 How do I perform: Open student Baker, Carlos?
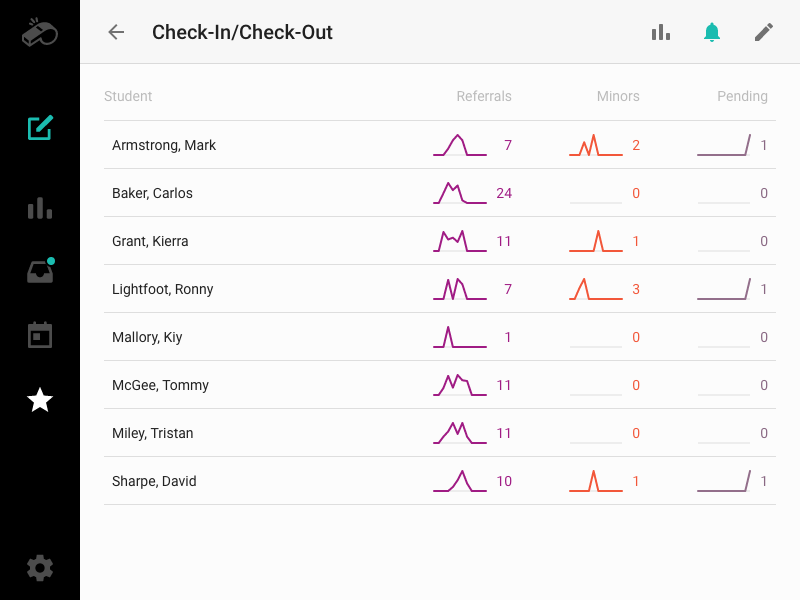tap(152, 193)
